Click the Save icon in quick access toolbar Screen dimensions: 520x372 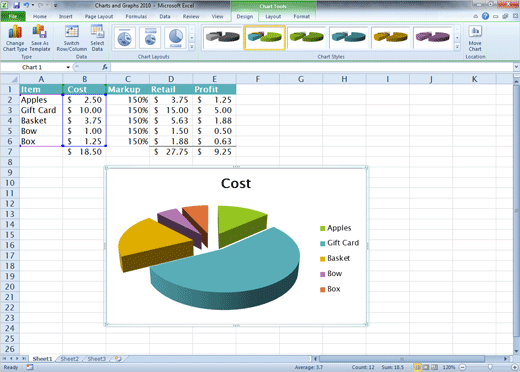pyautogui.click(x=16, y=5)
